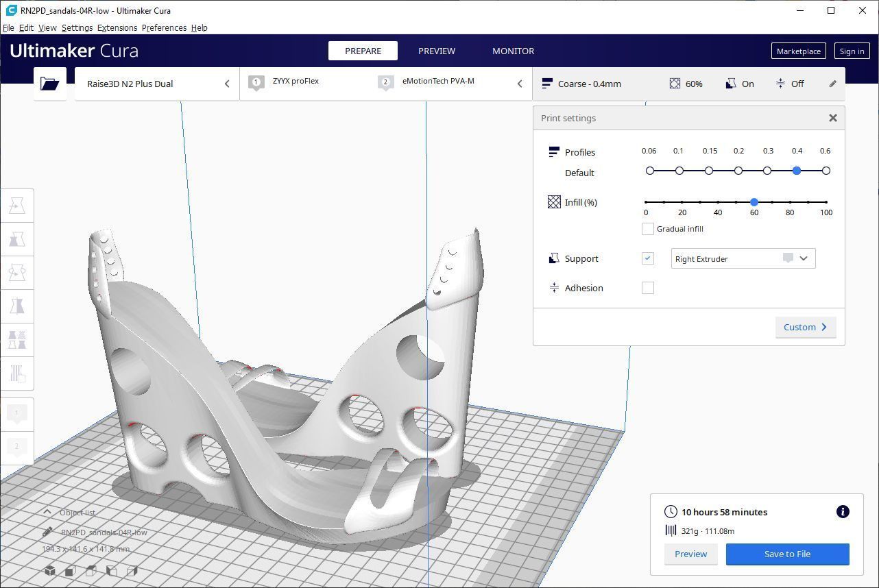Select the Support Blocker tool

point(17,373)
